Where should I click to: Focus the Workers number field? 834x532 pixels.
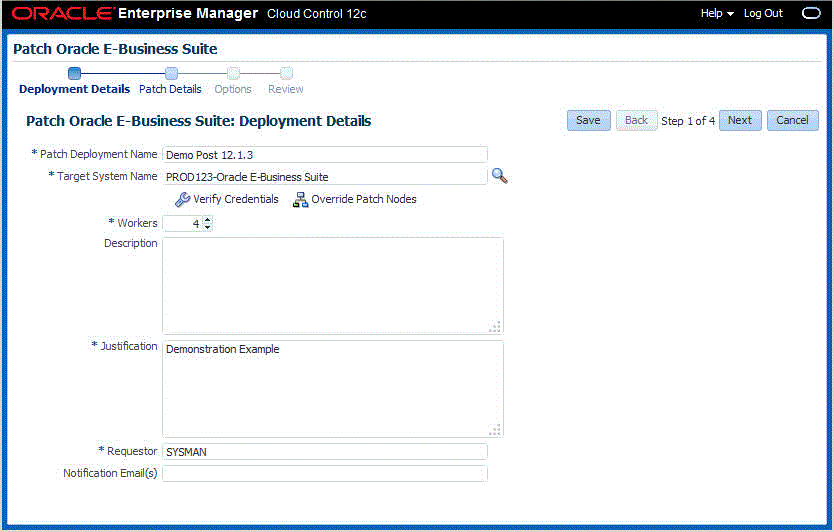pyautogui.click(x=182, y=223)
